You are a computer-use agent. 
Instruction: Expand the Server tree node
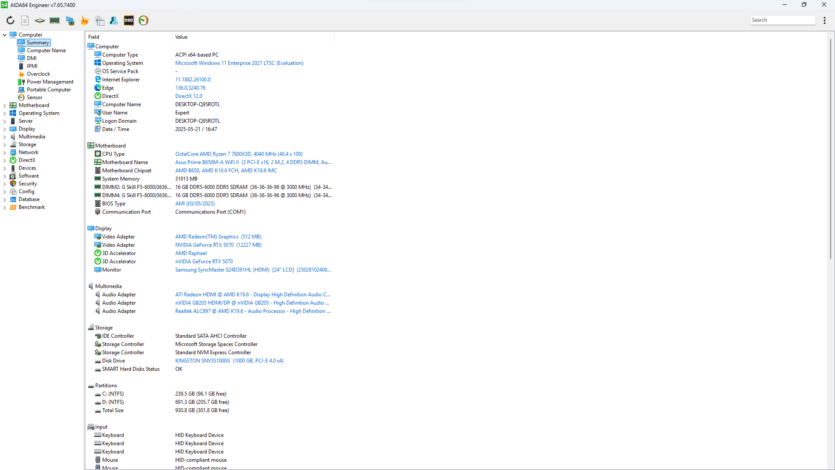pyautogui.click(x=5, y=121)
